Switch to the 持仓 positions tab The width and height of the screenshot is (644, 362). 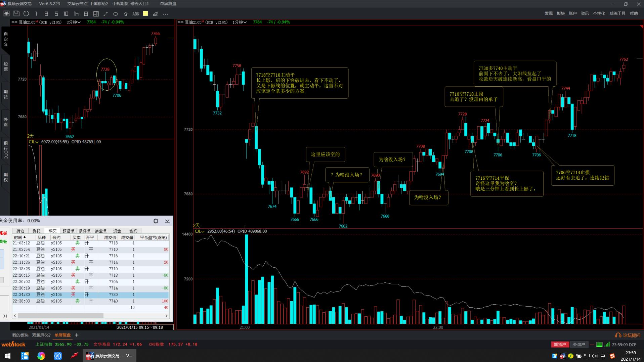click(x=20, y=231)
